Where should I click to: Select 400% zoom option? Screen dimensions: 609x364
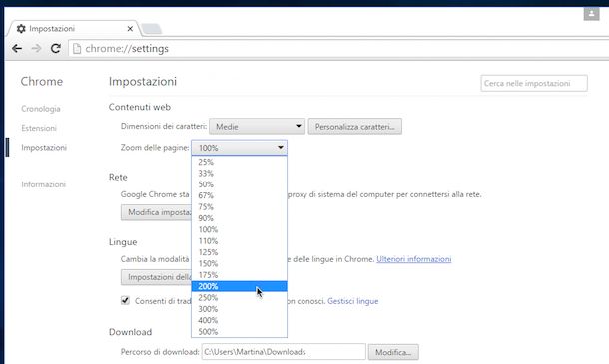(x=240, y=320)
